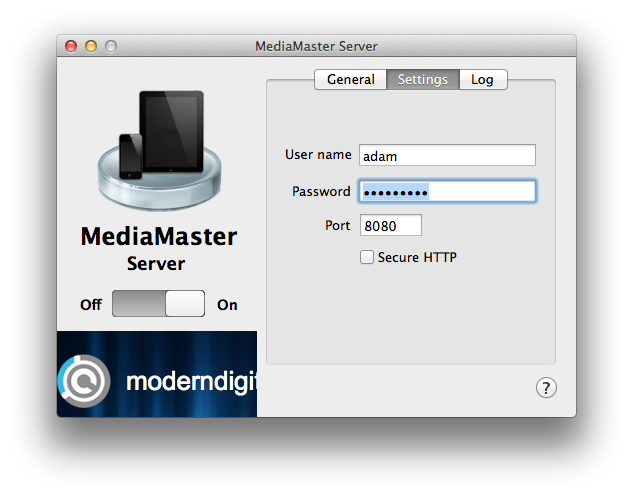Click the Password label
The image size is (633, 496).
pyautogui.click(x=321, y=191)
